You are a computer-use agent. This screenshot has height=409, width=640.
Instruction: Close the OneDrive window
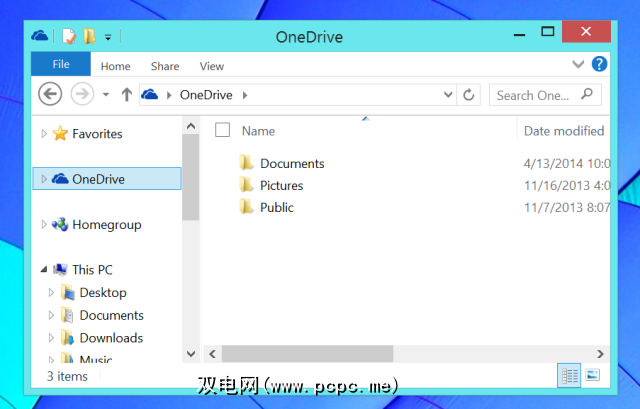586,31
